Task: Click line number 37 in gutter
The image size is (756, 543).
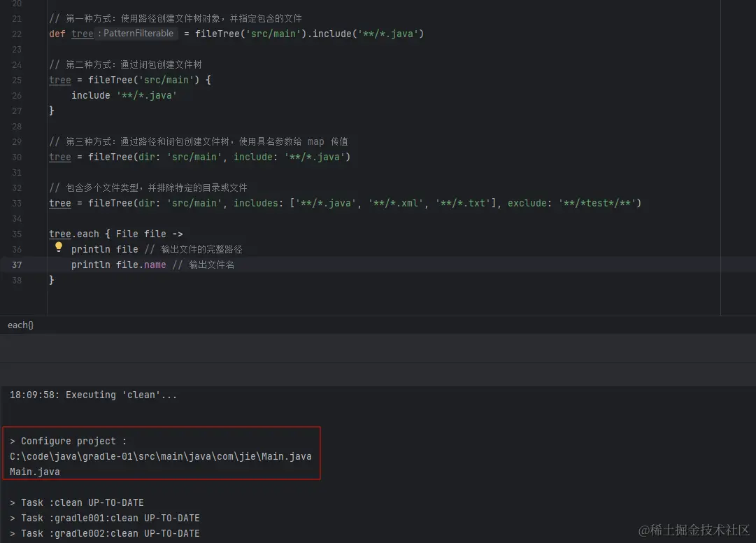Action: 17,265
